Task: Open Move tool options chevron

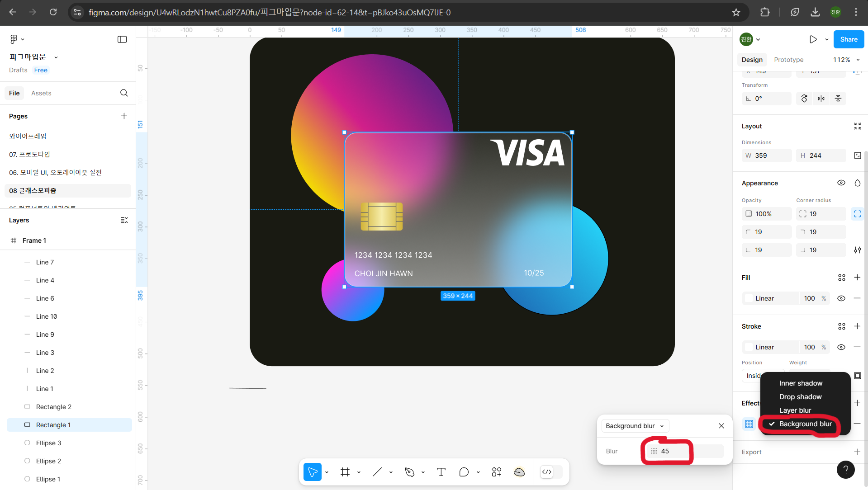Action: click(327, 472)
